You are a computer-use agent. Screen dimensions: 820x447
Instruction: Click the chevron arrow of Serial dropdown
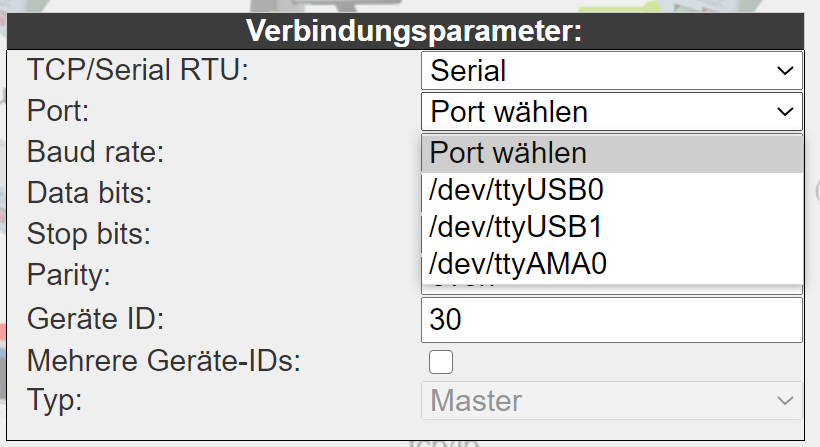pos(785,71)
